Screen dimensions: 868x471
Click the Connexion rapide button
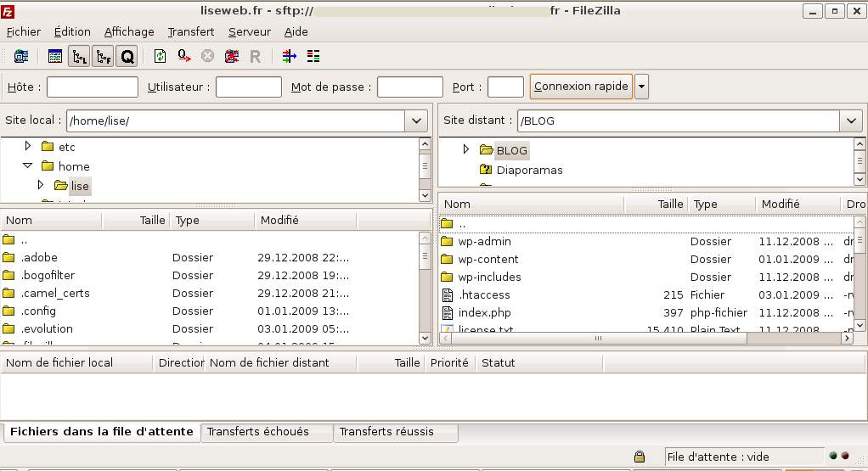coord(581,87)
